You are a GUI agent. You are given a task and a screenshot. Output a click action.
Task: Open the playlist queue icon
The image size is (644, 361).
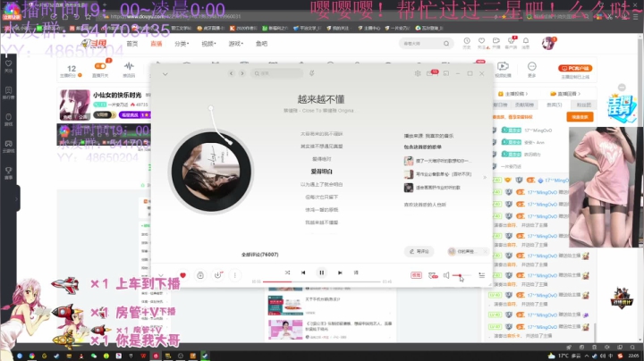pyautogui.click(x=481, y=275)
